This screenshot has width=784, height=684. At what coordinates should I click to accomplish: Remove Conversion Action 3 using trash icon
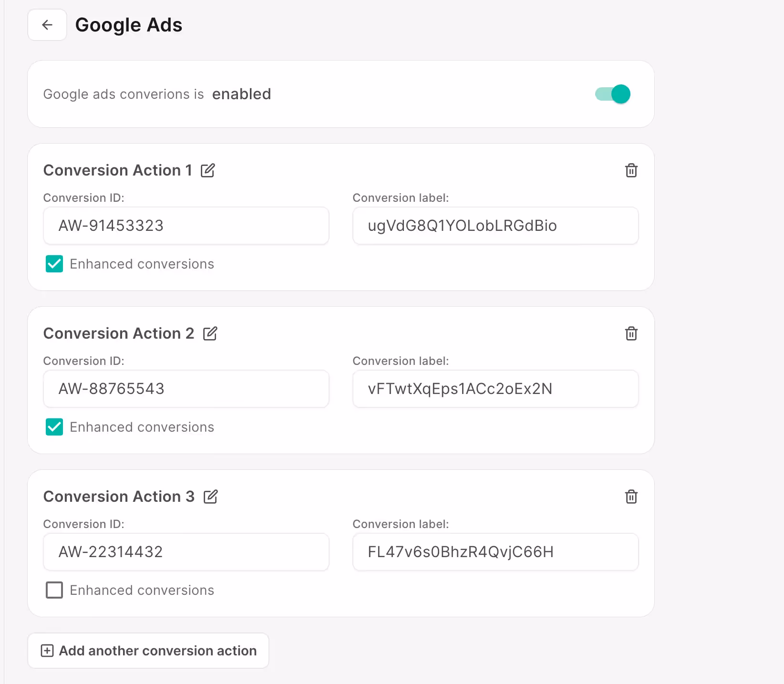(631, 497)
